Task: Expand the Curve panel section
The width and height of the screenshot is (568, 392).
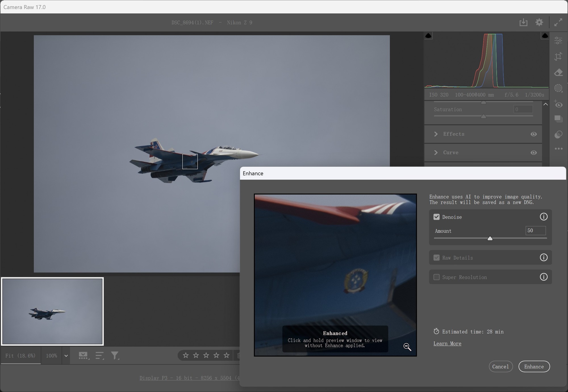Action: 436,152
